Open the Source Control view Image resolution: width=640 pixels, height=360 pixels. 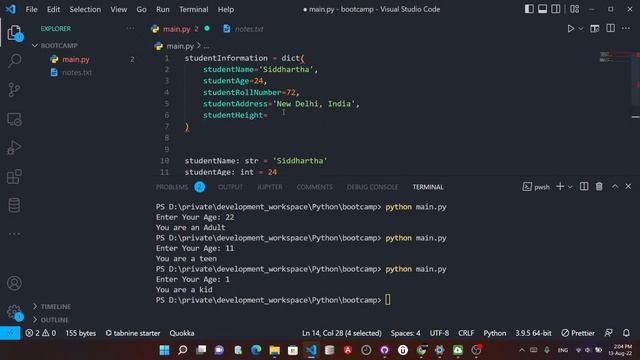point(14,90)
